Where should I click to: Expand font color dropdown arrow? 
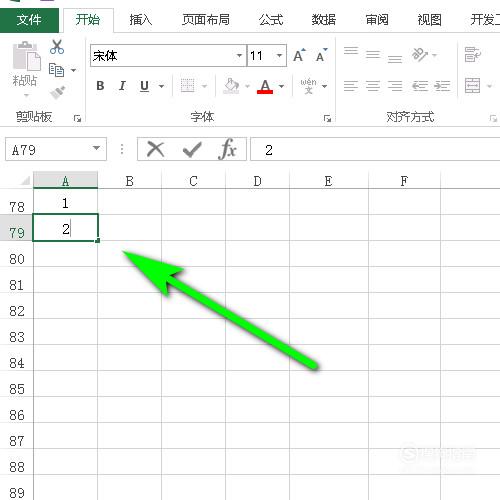(281, 86)
